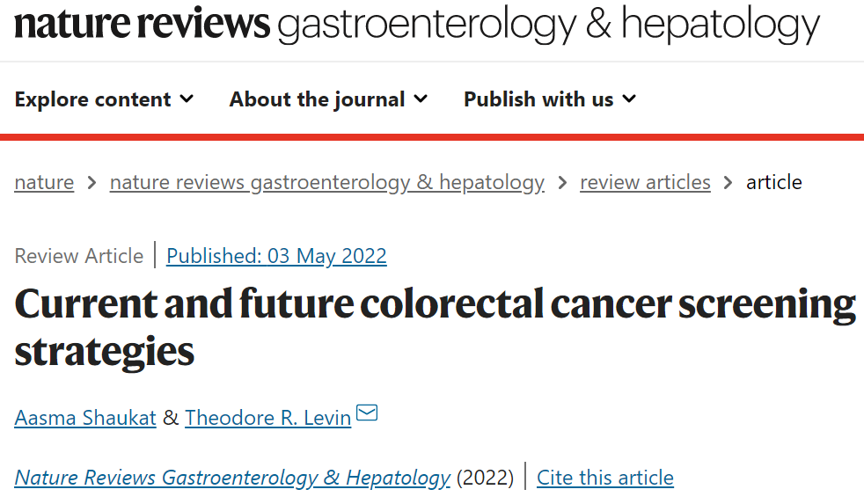This screenshot has height=504, width=864.
Task: Click the envelope icon beside Theodore R. Levin
Action: coord(367,413)
